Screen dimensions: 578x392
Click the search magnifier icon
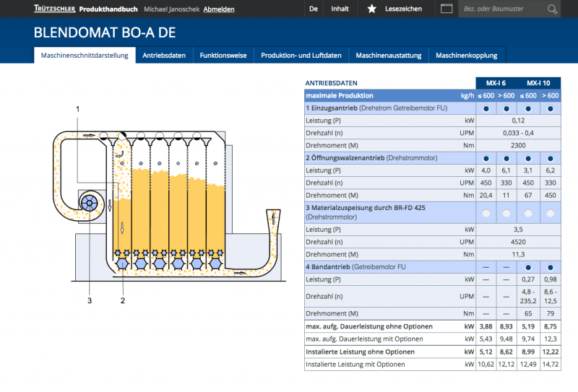[552, 9]
